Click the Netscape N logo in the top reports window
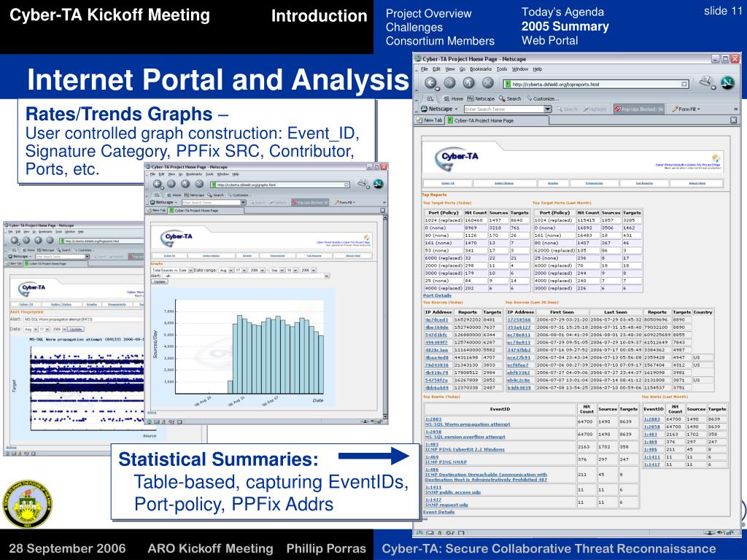The width and height of the screenshot is (747, 560). click(727, 83)
